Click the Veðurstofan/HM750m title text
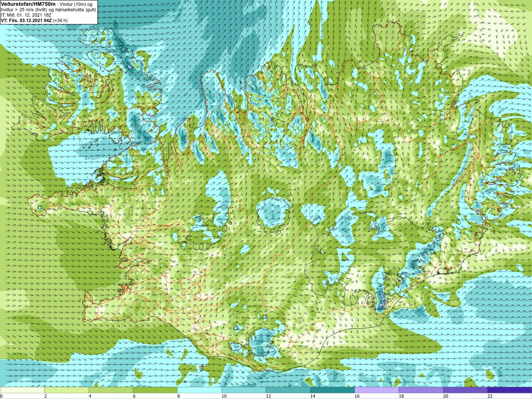The image size is (532, 399). pos(28,4)
